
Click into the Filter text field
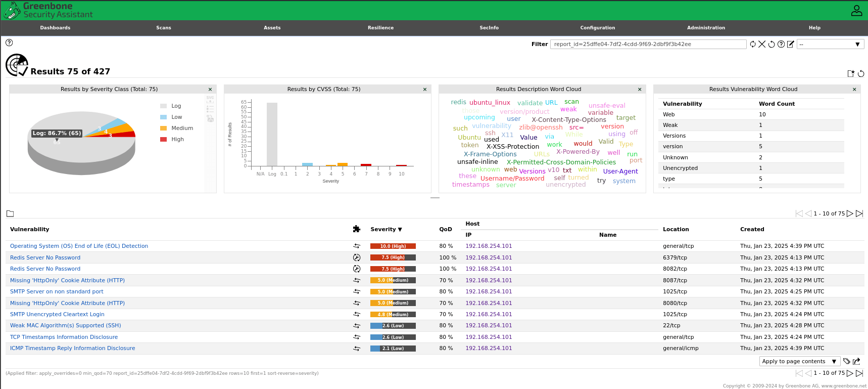[x=648, y=44]
